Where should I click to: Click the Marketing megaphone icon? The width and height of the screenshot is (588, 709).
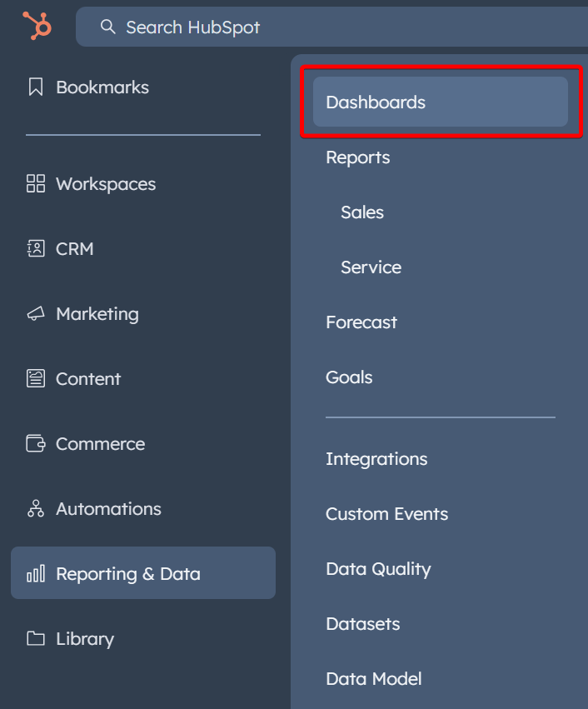coord(36,313)
